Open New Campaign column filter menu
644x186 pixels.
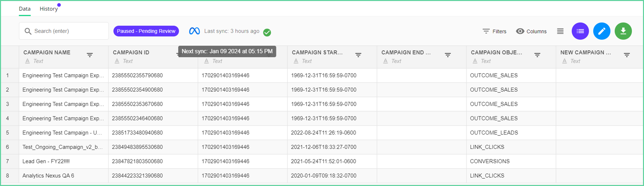(627, 55)
